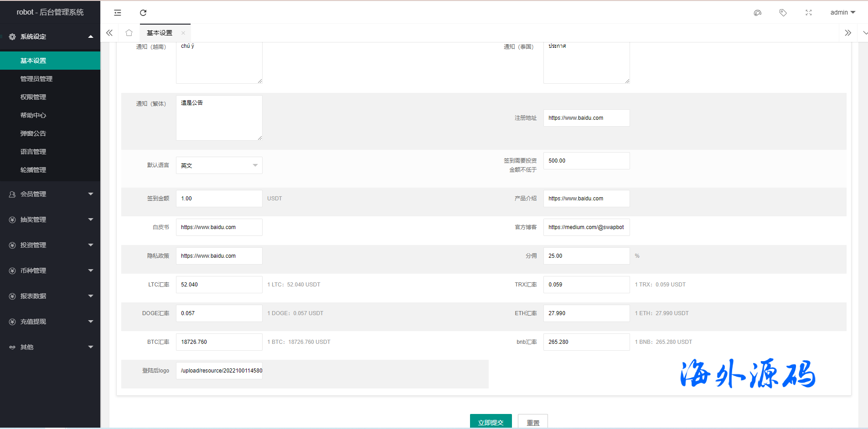Open the 默认语言 language dropdown

219,165
